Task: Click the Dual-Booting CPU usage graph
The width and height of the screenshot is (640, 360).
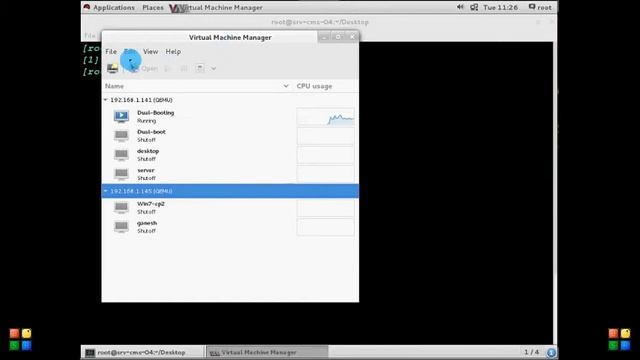Action: coord(325,117)
